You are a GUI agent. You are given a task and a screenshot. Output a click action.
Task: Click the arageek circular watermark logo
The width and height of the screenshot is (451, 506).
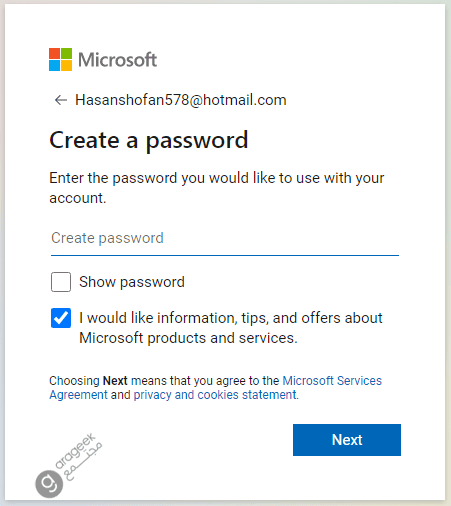click(x=49, y=484)
